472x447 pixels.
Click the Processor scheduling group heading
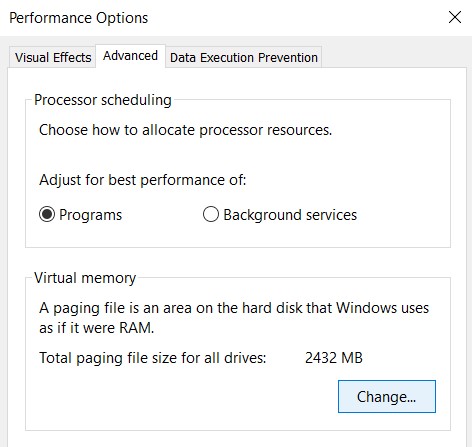tap(103, 100)
